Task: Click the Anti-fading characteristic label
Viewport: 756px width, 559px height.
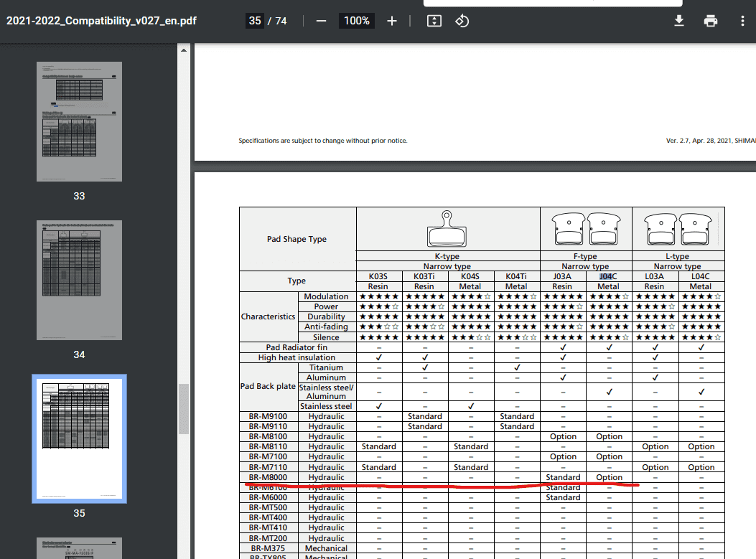Action: tap(327, 327)
